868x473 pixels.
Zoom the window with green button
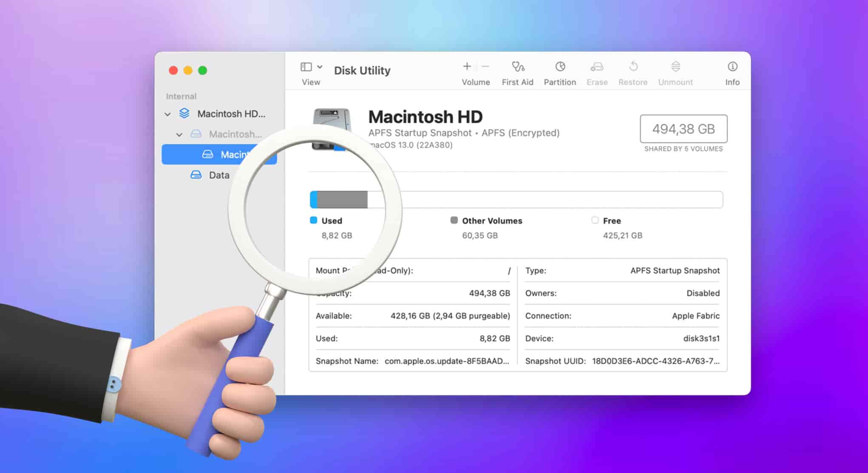(x=203, y=71)
